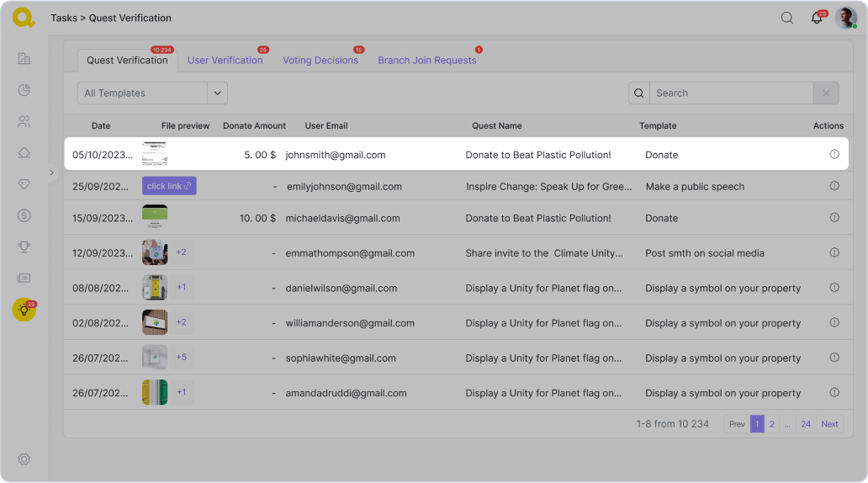Switch to User Verification tab
The height and width of the screenshot is (483, 868).
point(225,61)
